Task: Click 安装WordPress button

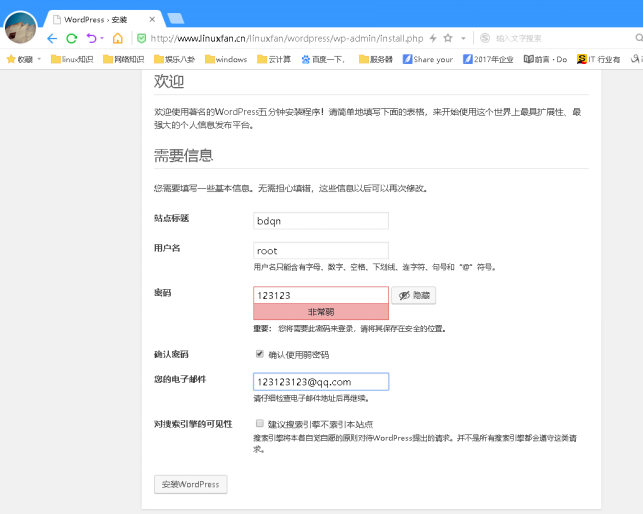Action: 191,484
